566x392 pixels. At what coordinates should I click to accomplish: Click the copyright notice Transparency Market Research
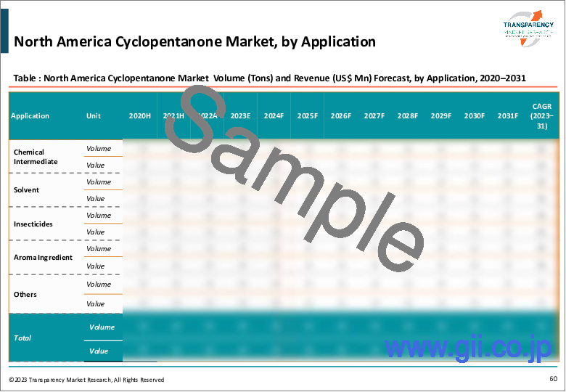point(86,380)
